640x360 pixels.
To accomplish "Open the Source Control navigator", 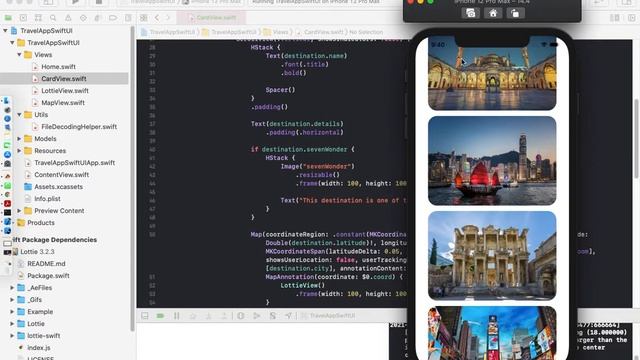I will pyautogui.click(x=23, y=18).
